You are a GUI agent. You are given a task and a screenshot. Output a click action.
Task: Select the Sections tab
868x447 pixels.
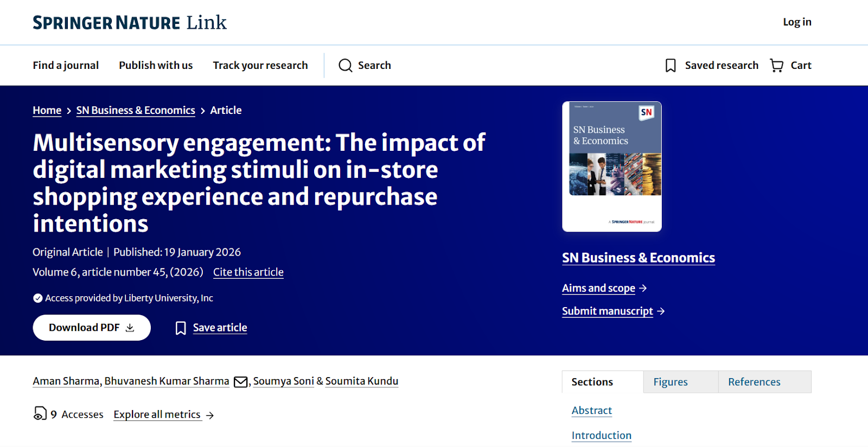[592, 382]
